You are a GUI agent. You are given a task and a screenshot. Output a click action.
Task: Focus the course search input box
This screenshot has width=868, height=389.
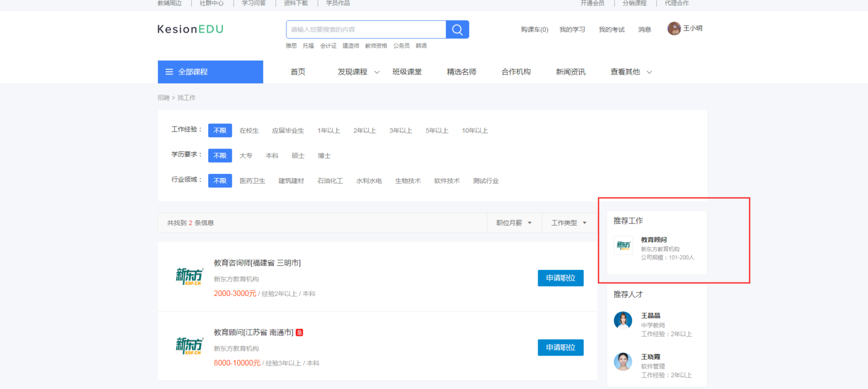[x=366, y=29]
